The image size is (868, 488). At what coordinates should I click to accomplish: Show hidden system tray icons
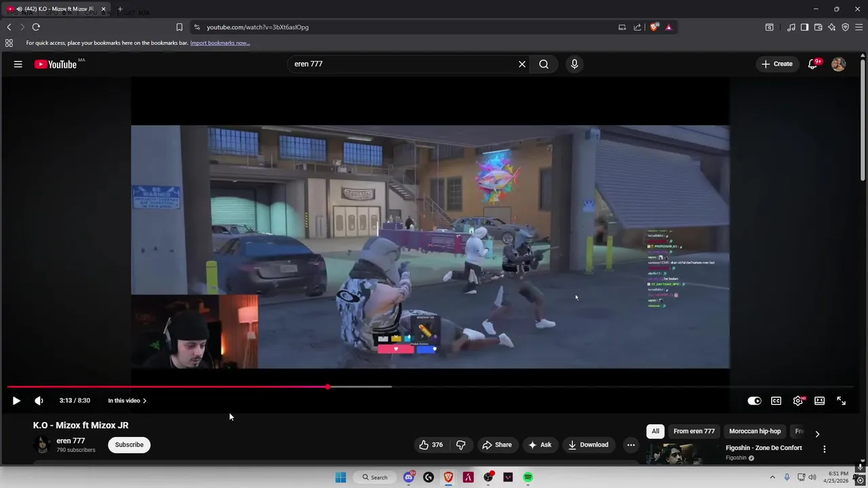coord(772,477)
